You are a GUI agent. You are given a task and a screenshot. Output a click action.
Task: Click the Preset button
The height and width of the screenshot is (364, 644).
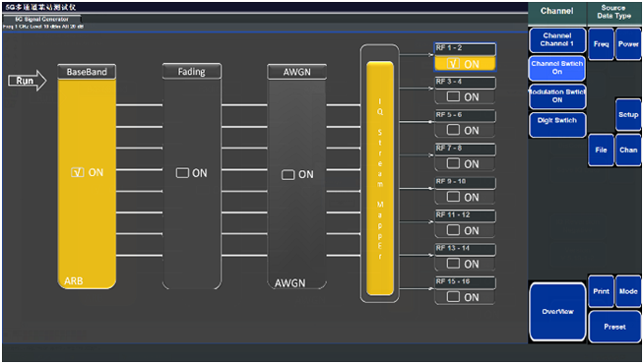point(614,327)
